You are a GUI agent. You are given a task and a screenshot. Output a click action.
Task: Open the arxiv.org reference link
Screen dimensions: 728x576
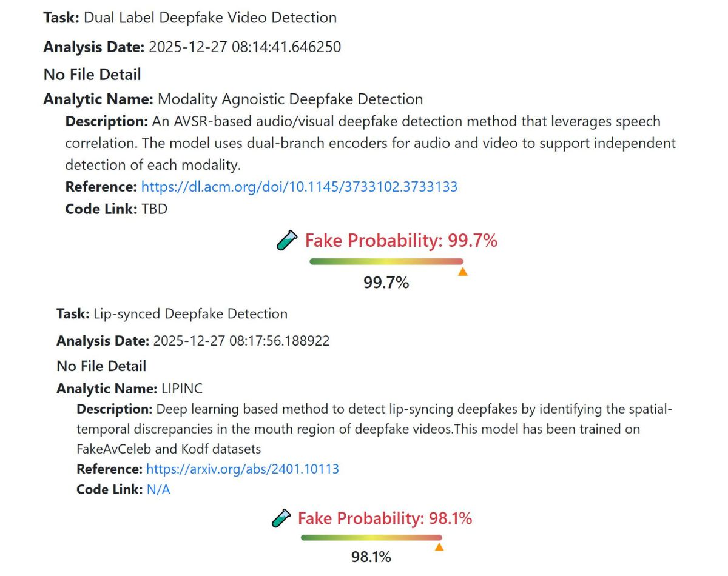tap(243, 469)
